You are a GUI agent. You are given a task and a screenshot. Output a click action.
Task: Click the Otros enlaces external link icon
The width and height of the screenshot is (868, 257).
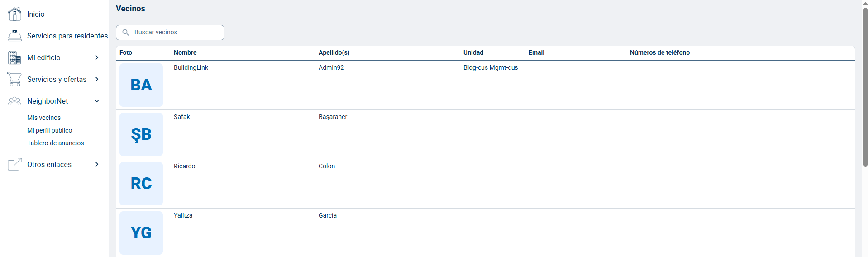(x=14, y=164)
